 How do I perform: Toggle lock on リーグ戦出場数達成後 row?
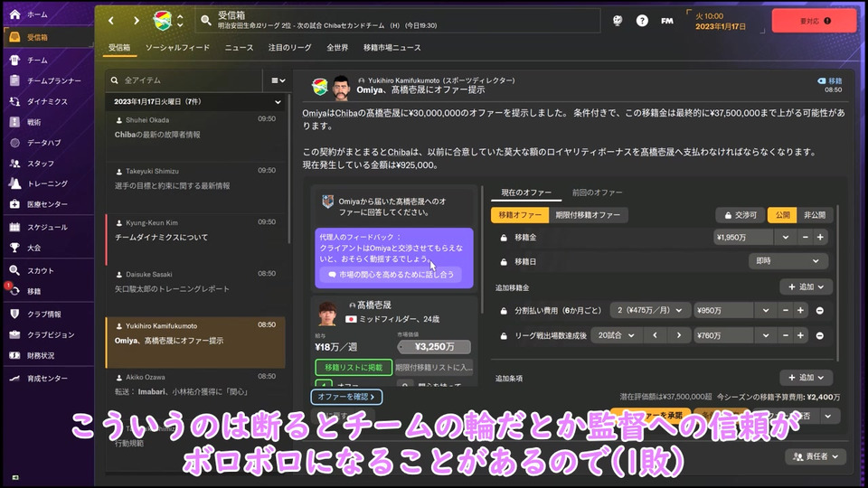504,336
